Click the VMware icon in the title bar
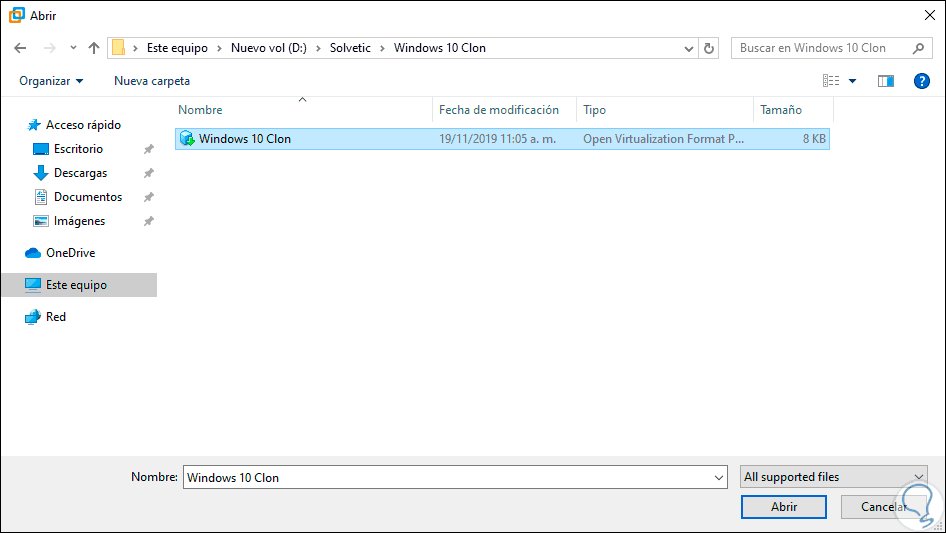 (x=17, y=16)
